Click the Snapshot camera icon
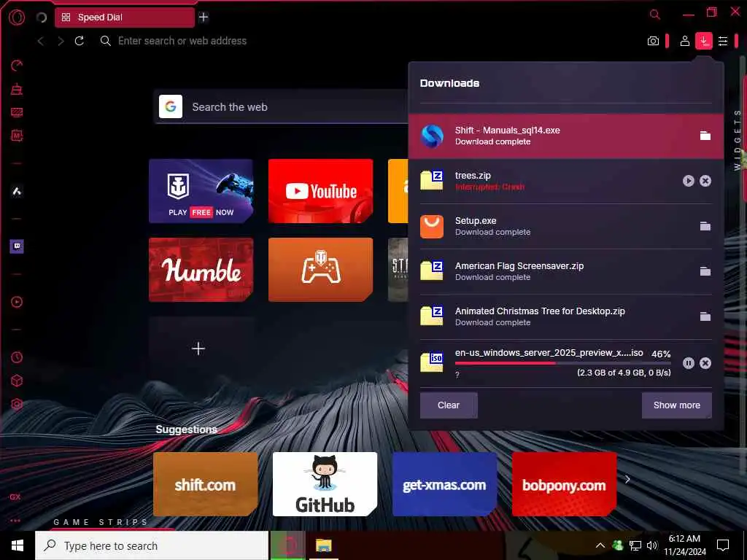The height and width of the screenshot is (560, 747). (x=653, y=41)
